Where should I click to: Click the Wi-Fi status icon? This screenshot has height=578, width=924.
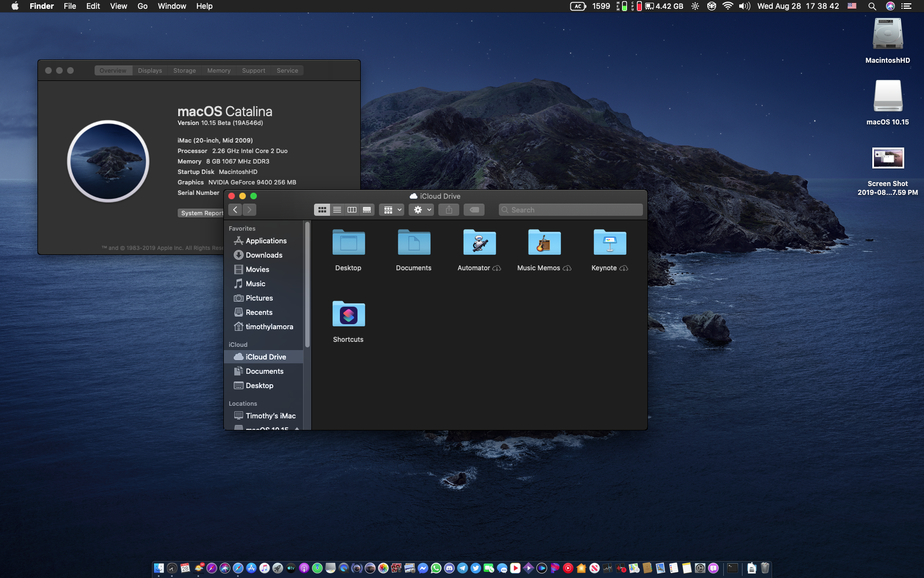click(728, 6)
